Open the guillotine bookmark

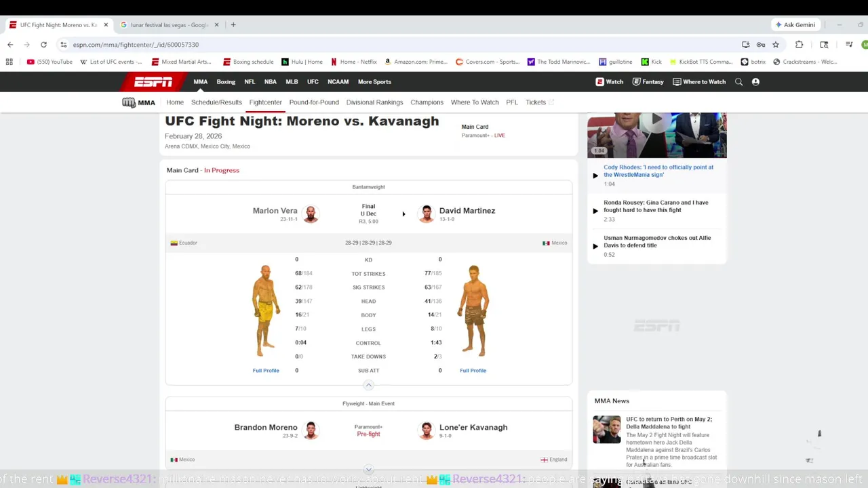click(616, 62)
